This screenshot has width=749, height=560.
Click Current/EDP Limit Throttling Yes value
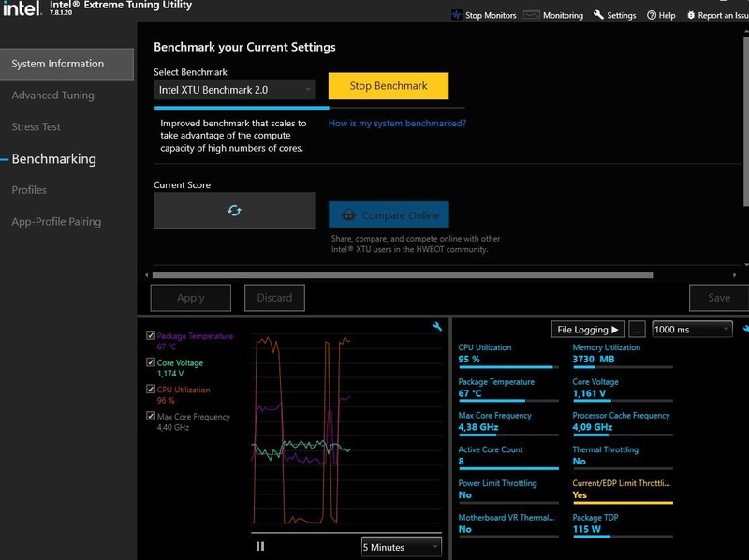coord(580,495)
